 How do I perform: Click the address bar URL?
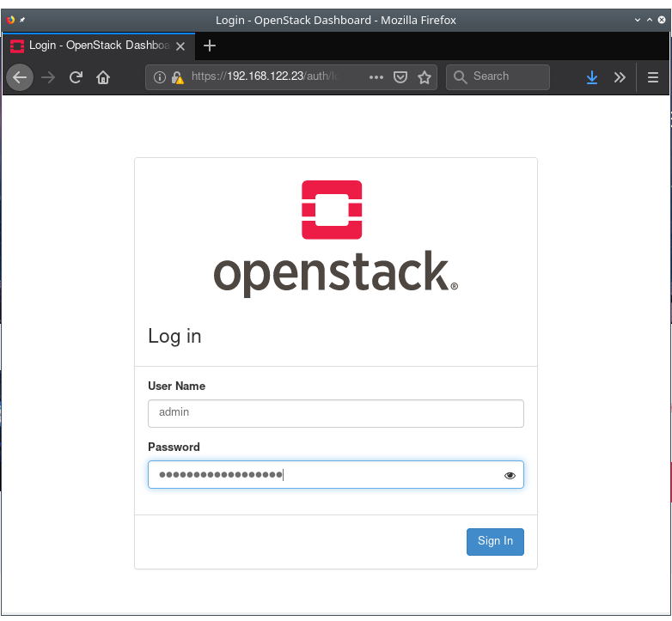click(x=265, y=76)
